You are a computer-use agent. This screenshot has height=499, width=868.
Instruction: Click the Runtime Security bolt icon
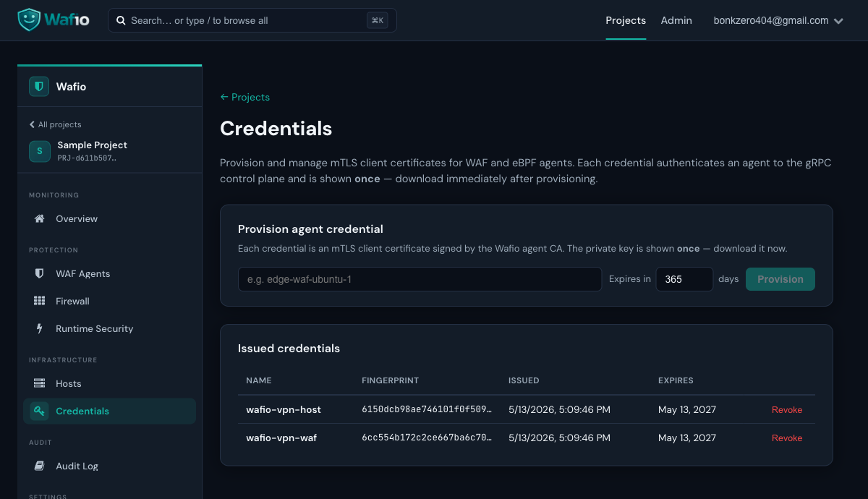pyautogui.click(x=40, y=328)
